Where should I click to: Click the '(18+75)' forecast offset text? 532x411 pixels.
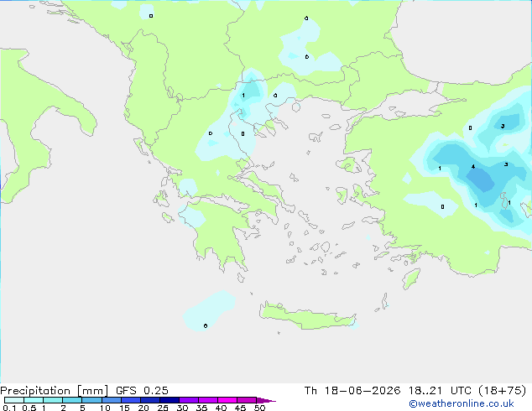click(x=503, y=391)
